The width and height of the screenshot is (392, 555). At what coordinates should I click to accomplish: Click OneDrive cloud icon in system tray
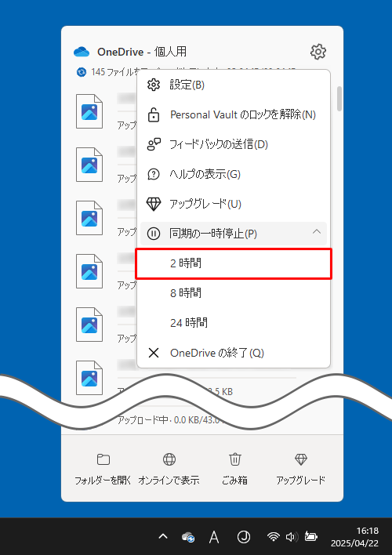tap(188, 537)
